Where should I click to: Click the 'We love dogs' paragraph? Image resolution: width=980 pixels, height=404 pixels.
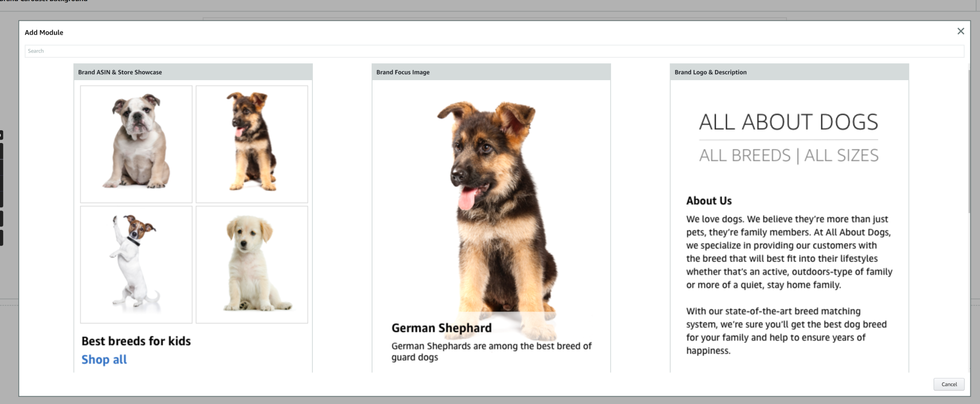[789, 252]
